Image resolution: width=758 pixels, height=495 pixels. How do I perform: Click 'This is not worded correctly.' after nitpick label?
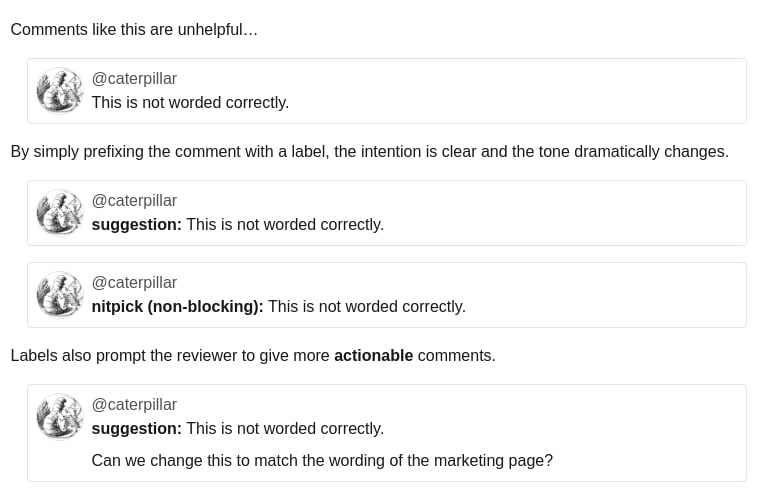pyautogui.click(x=367, y=306)
